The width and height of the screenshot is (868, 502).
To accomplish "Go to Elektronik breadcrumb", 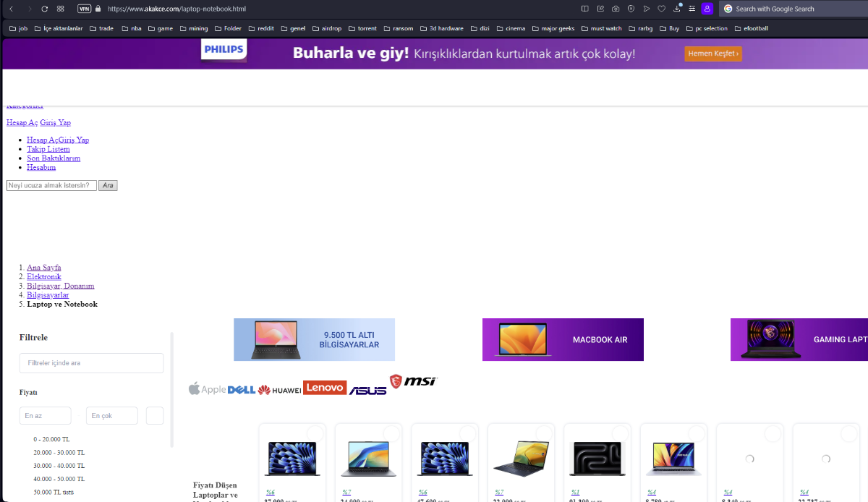I will (44, 276).
